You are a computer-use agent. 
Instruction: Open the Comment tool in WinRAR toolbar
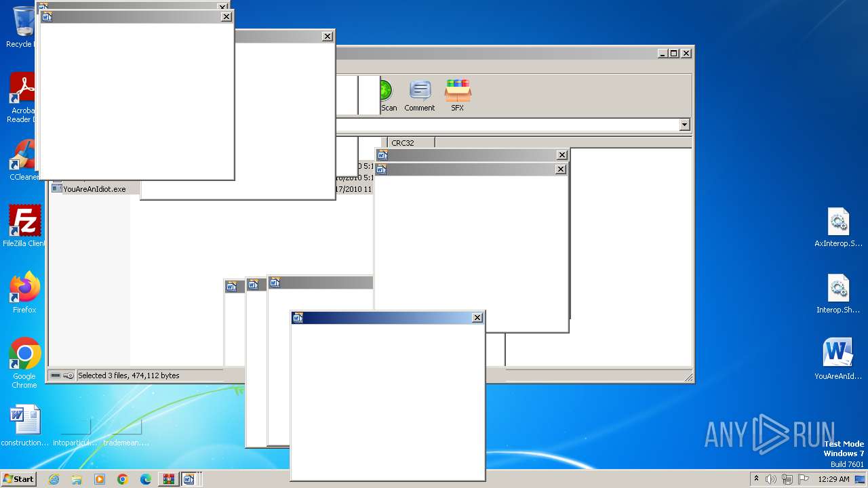pos(419,96)
